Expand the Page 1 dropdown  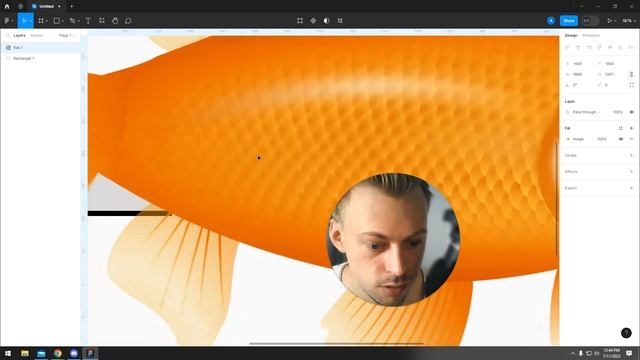(x=66, y=36)
